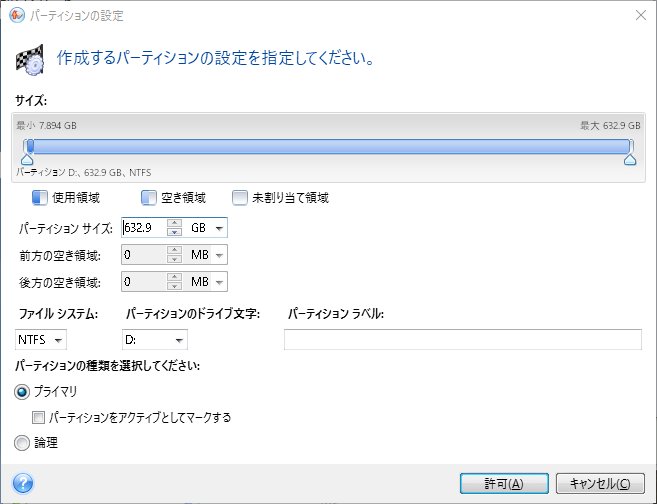Click the right partition size slider handle

point(630,159)
